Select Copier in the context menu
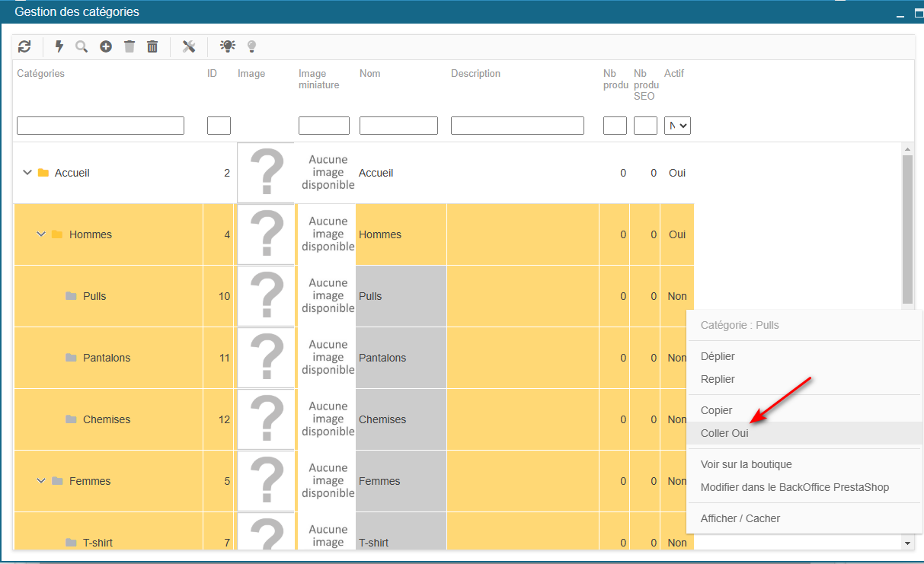Screen dimensions: 924x564 (716, 410)
